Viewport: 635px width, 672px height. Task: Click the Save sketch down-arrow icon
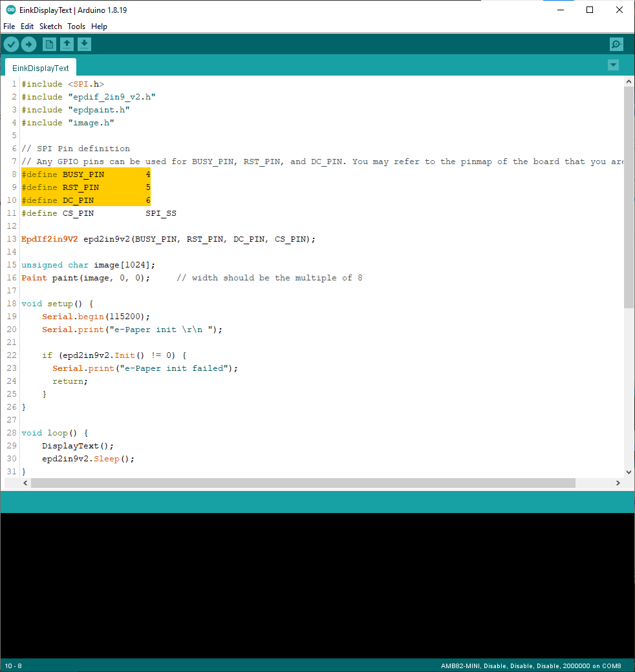coord(84,44)
